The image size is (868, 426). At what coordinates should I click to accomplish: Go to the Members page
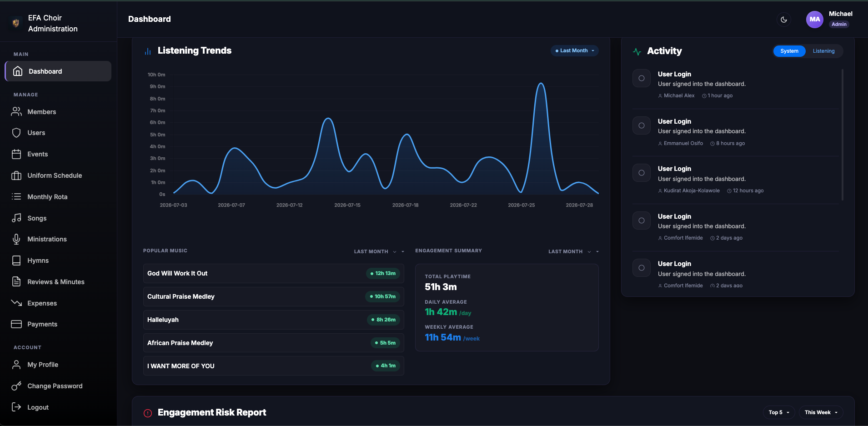coord(58,111)
